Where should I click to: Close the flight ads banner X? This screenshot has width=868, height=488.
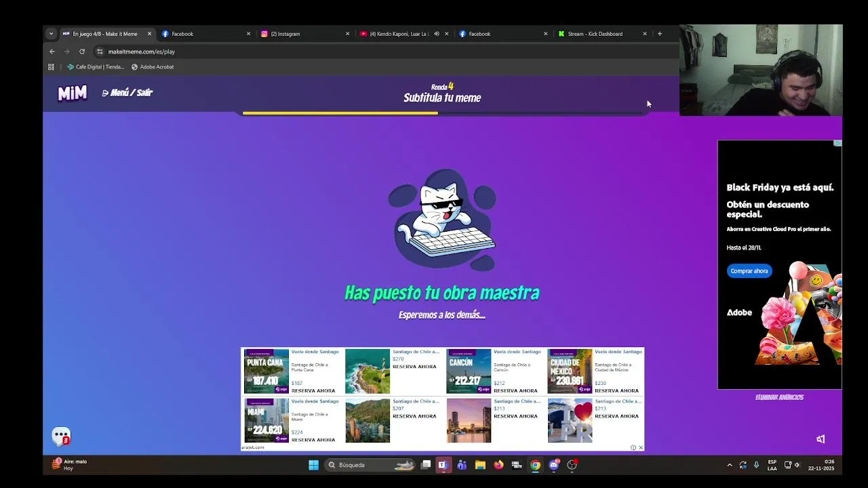pyautogui.click(x=641, y=447)
